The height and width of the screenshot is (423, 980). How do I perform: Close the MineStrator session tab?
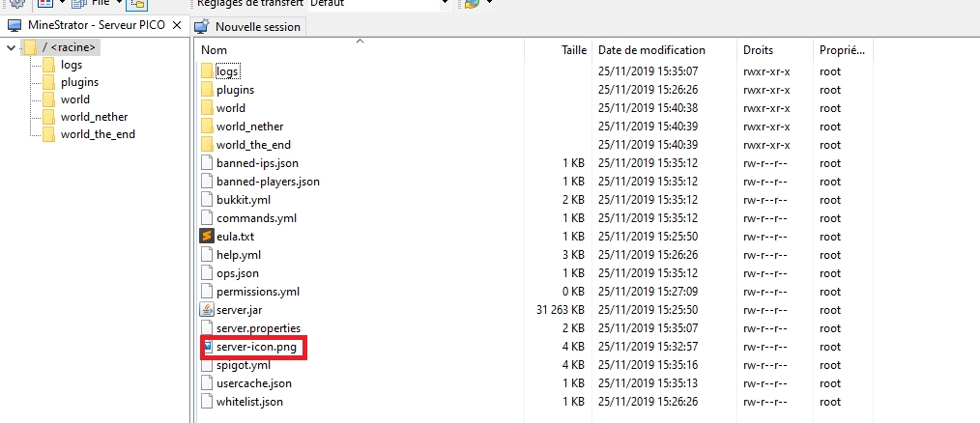tap(177, 24)
